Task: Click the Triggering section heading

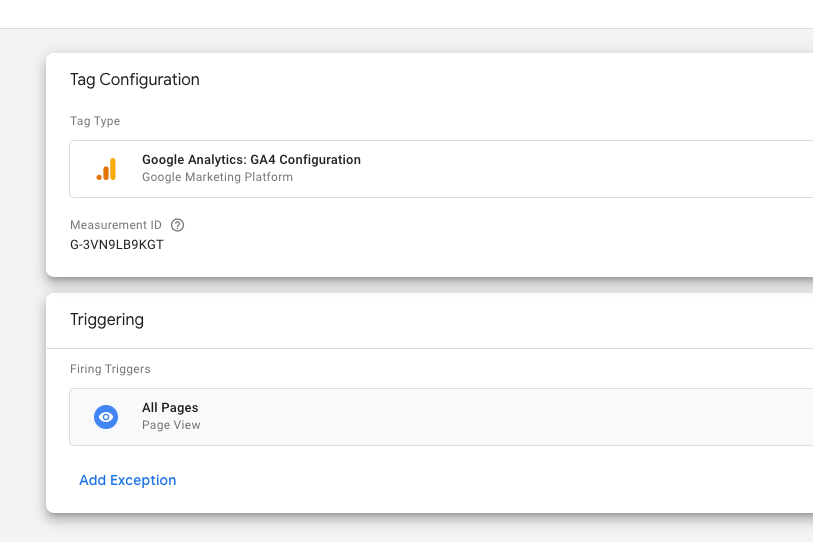Action: point(107,319)
